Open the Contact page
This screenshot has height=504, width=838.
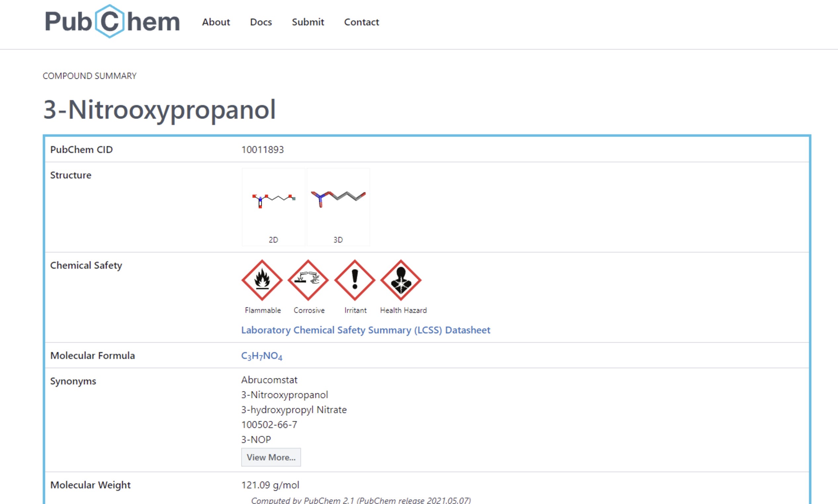(361, 22)
